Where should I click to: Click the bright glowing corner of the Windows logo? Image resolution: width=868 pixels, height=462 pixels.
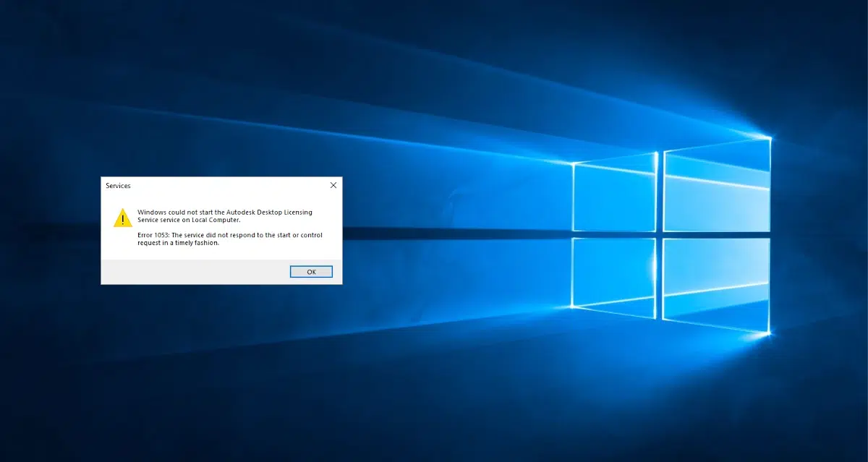tap(768, 334)
